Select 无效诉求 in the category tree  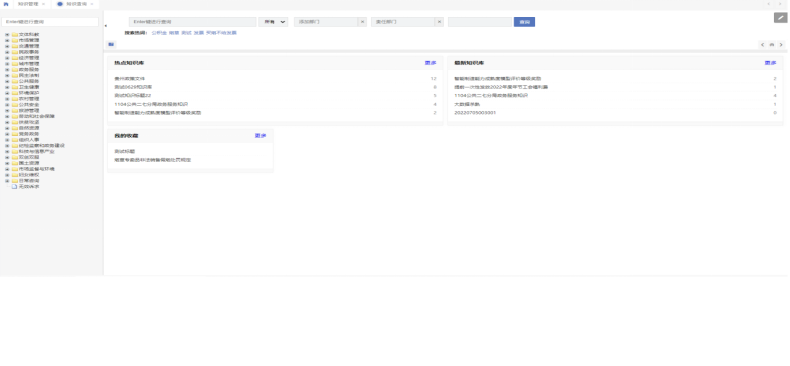click(x=29, y=187)
